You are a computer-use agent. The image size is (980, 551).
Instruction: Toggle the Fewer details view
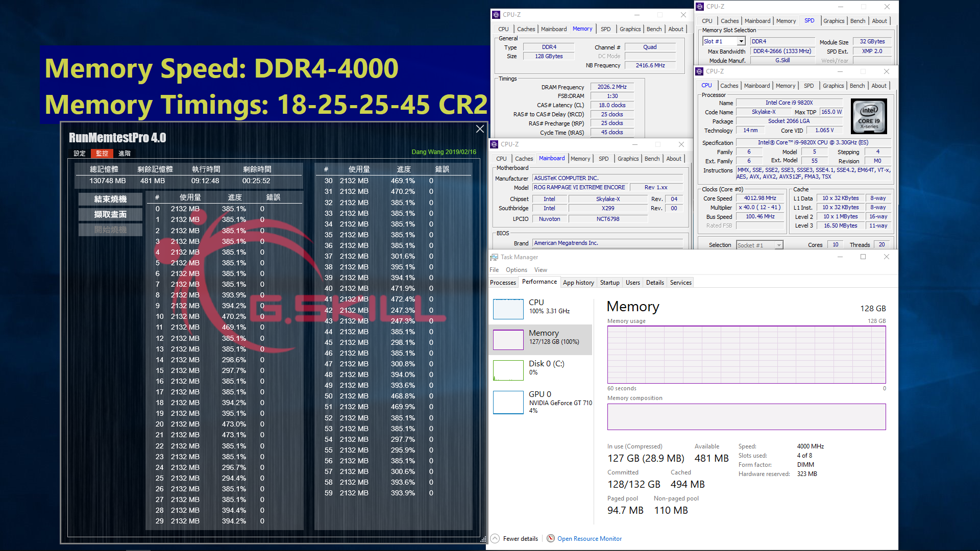[520, 538]
